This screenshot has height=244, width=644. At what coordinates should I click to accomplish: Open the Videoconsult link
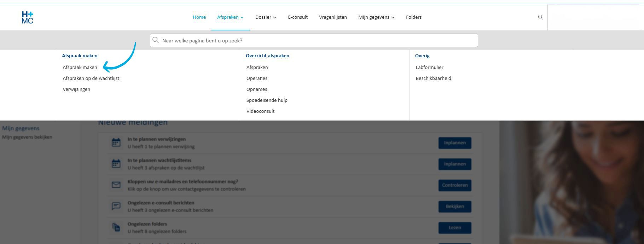click(260, 111)
